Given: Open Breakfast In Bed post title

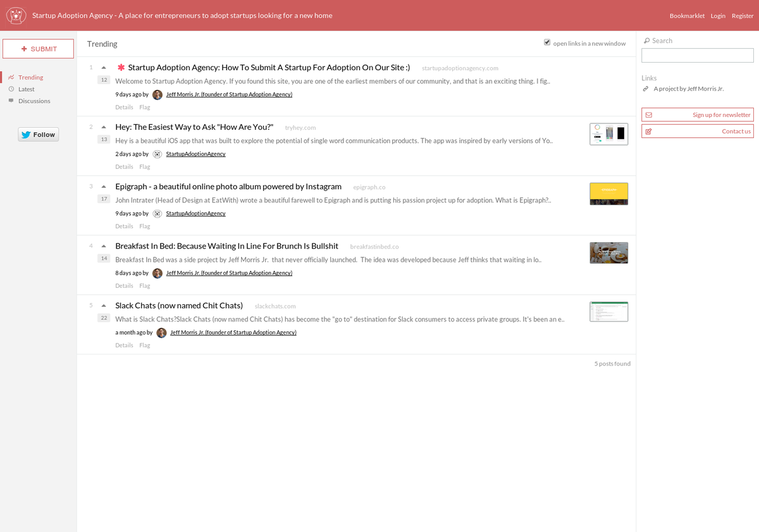Looking at the screenshot, I should [226, 245].
